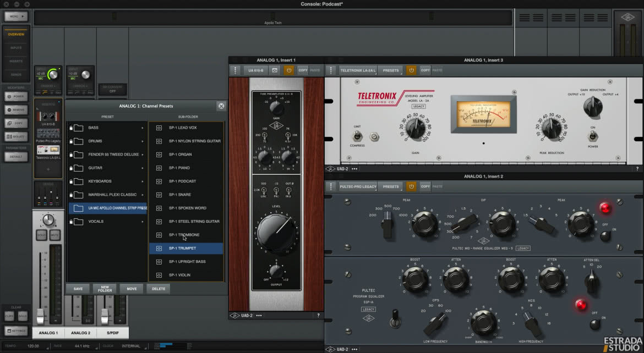Close the ANALOG 1 Channel Presets panel
The height and width of the screenshot is (353, 644).
221,106
